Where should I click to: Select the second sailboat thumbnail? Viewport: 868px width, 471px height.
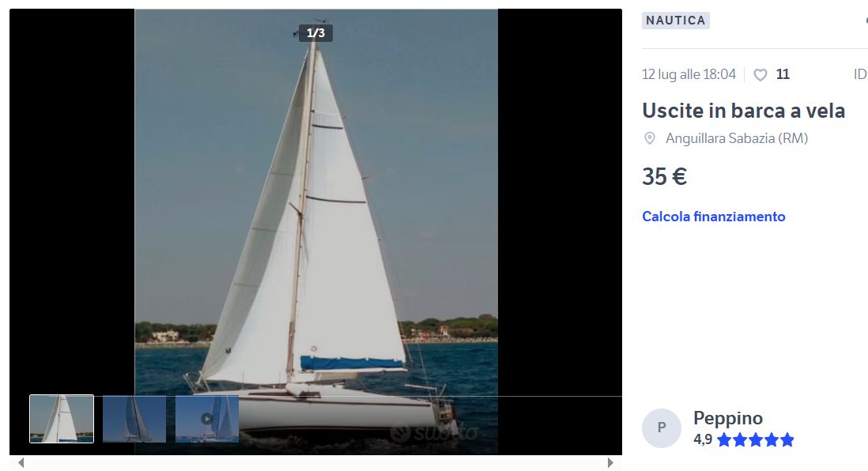(x=134, y=419)
